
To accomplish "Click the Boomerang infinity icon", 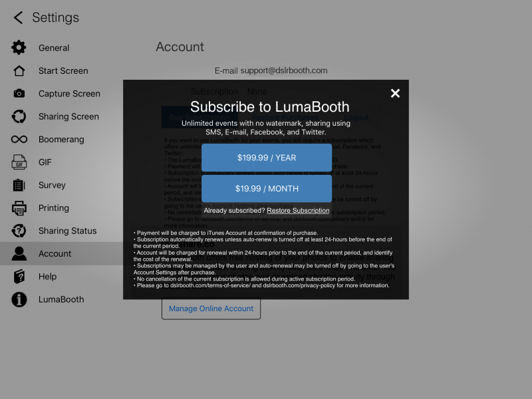I will pyautogui.click(x=19, y=140).
